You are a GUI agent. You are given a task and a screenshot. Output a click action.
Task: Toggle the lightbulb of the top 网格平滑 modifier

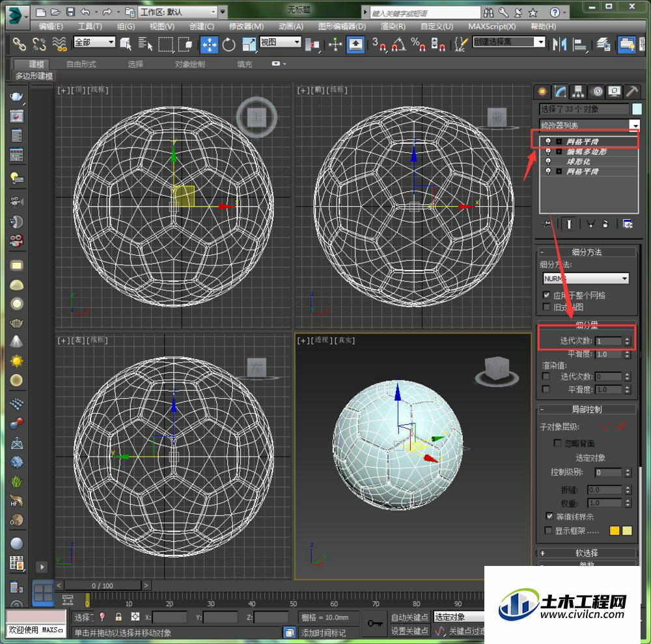coord(548,142)
